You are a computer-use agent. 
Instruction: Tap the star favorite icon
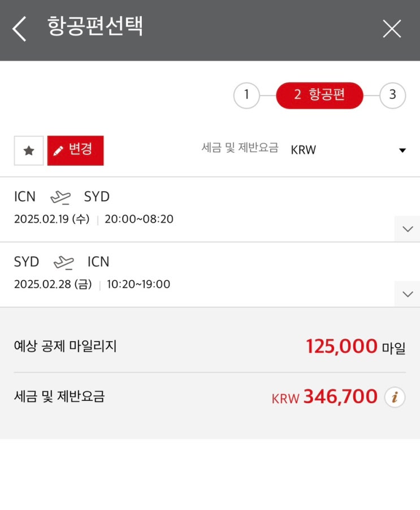[29, 151]
